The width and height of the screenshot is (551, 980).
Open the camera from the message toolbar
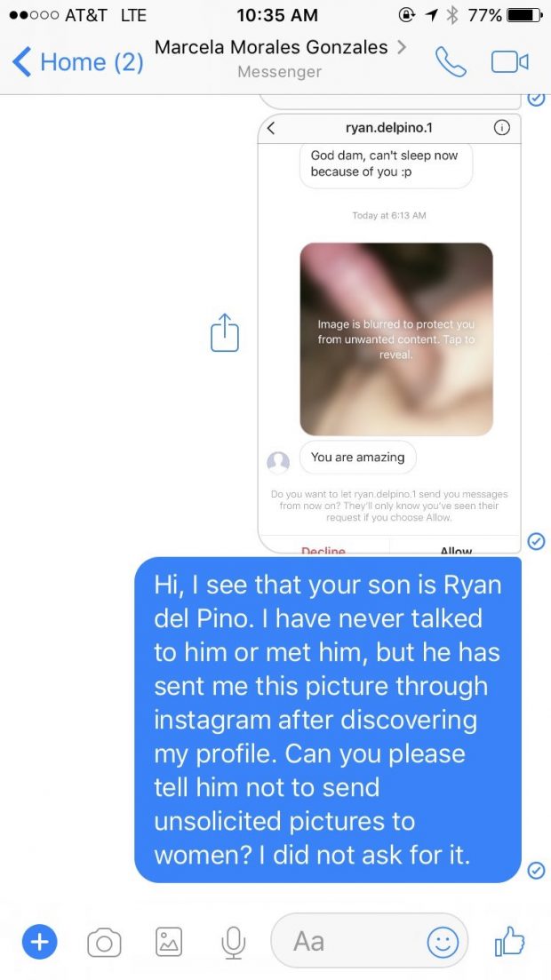coord(104,941)
